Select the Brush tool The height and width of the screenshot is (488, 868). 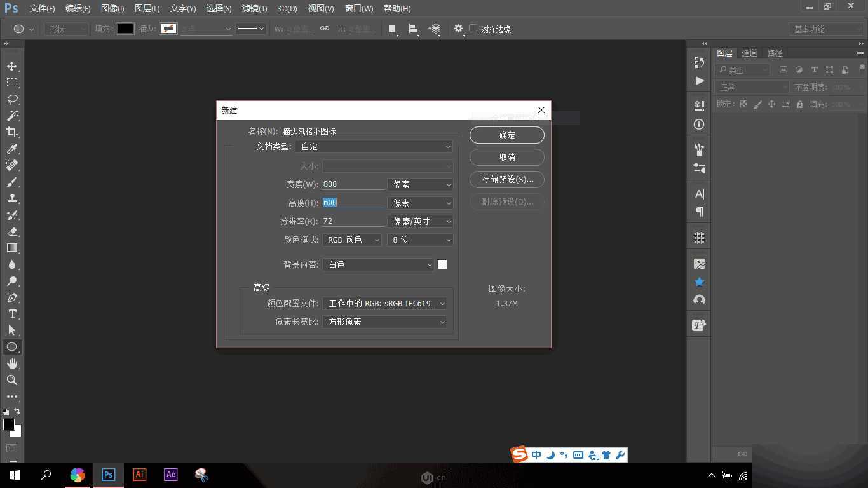13,182
